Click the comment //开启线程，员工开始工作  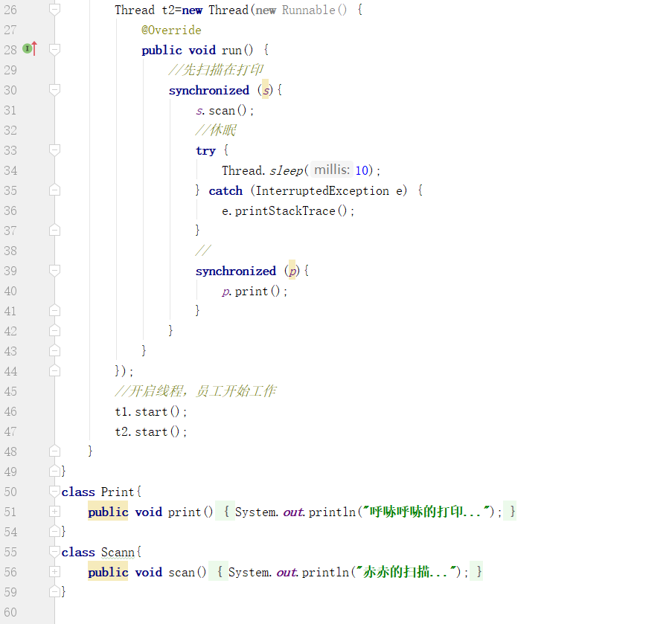196,391
